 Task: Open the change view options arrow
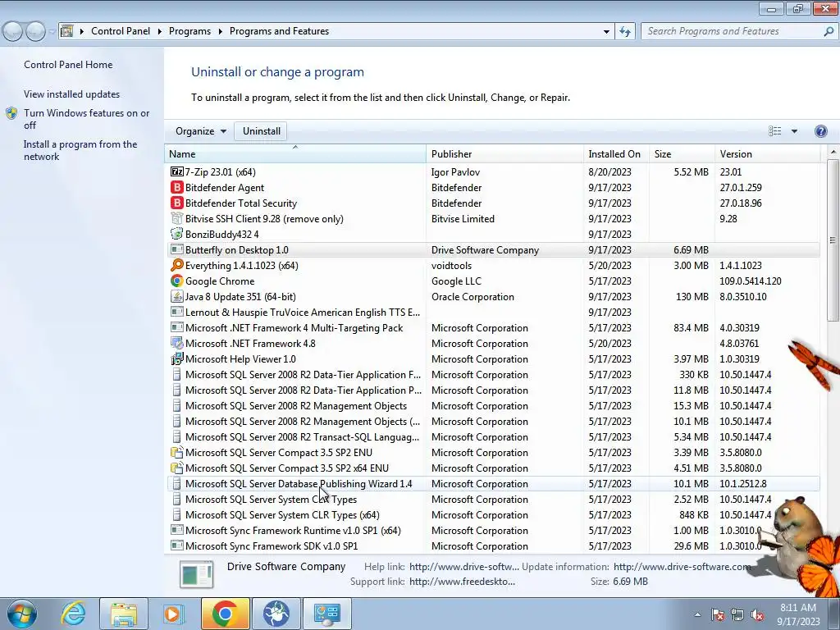pos(794,131)
